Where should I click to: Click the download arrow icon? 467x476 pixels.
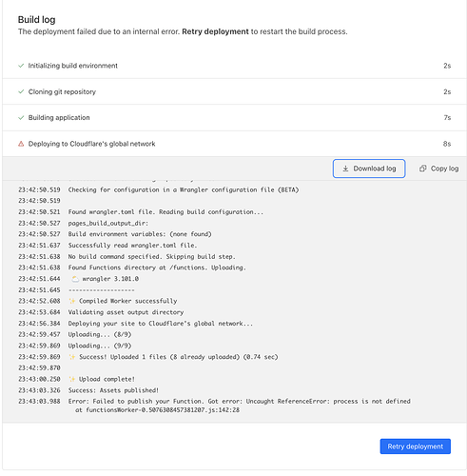coord(345,169)
